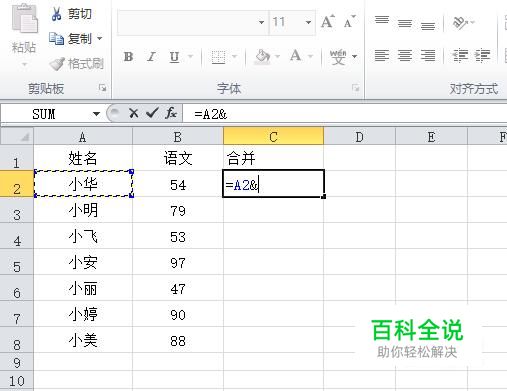This screenshot has height=391, width=507.
Task: Confirm formula with checkmark button
Action: (152, 113)
